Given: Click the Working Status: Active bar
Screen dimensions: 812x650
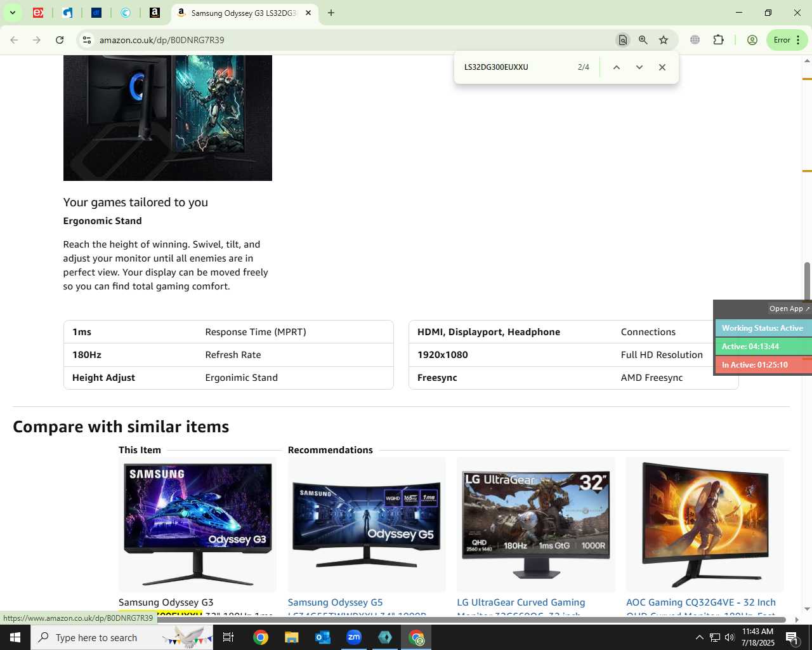Looking at the screenshot, I should [764, 328].
